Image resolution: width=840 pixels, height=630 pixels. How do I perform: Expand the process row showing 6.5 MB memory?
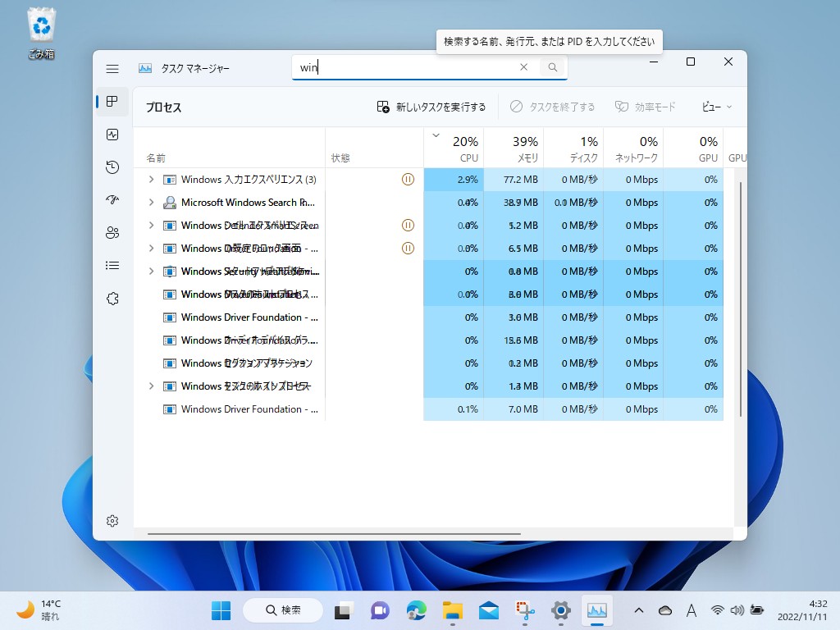(x=151, y=249)
